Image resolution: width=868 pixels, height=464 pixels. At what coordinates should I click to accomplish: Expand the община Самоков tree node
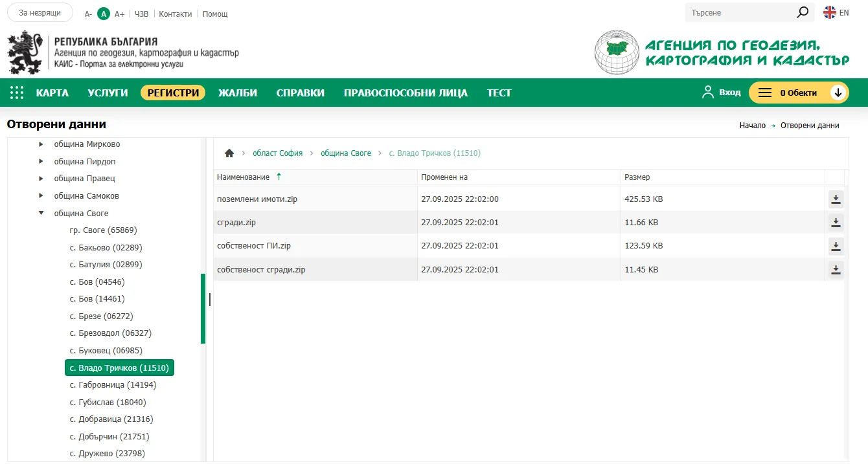(41, 195)
